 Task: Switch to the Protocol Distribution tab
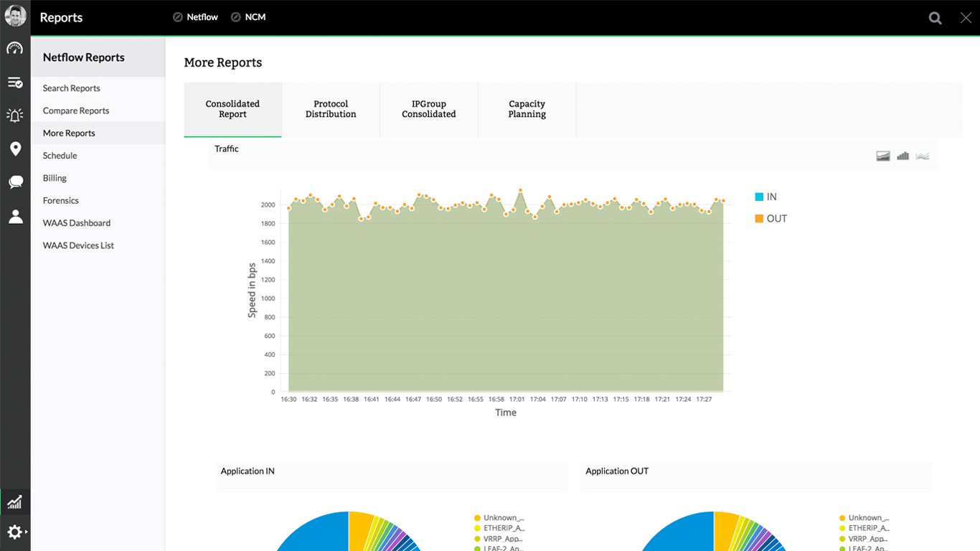click(331, 109)
